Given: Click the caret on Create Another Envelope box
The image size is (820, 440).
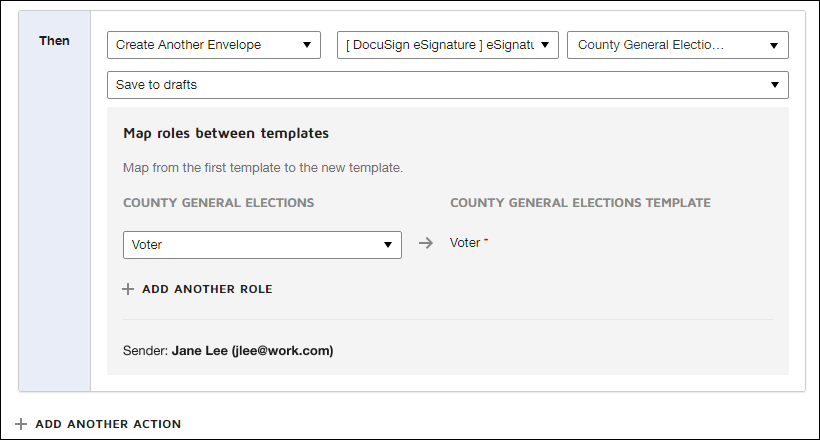Looking at the screenshot, I should pos(306,45).
